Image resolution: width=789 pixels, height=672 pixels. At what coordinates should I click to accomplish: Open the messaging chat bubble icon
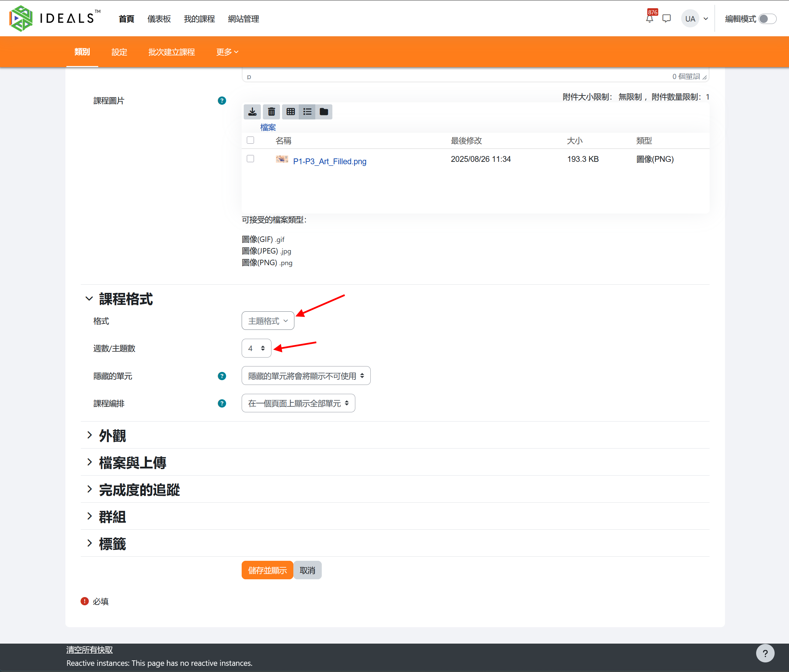coord(666,19)
